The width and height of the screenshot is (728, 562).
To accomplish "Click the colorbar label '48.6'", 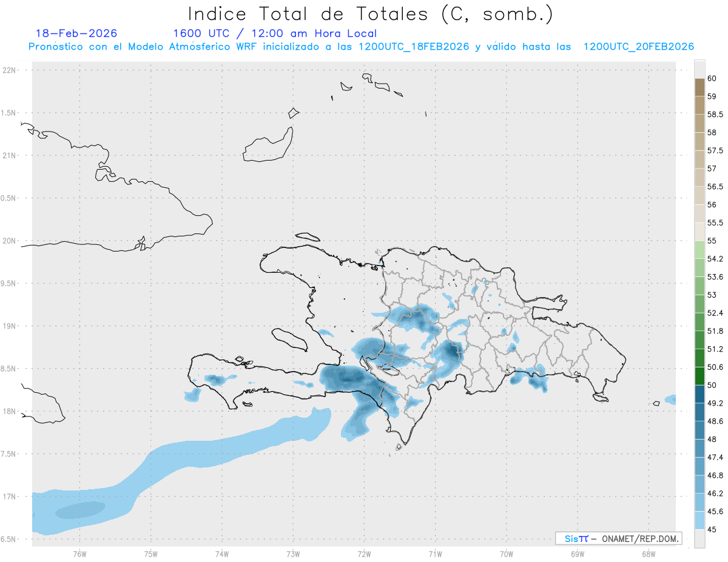I will tap(715, 421).
